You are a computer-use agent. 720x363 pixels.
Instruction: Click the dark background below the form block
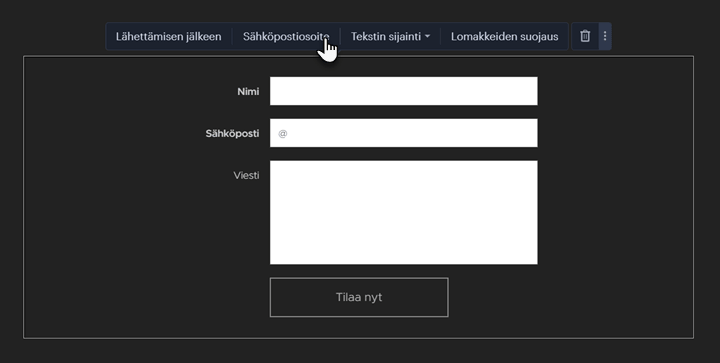358,352
